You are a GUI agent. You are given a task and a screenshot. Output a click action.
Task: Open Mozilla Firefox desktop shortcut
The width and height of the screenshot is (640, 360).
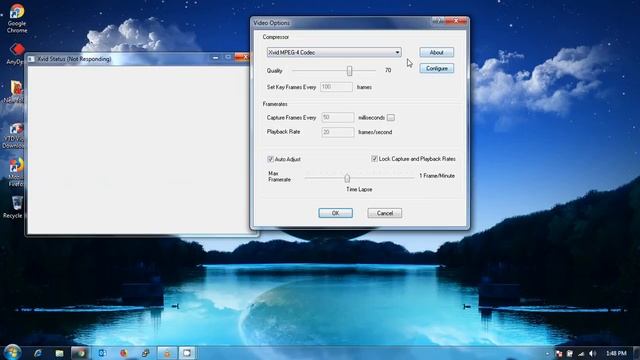(16, 172)
